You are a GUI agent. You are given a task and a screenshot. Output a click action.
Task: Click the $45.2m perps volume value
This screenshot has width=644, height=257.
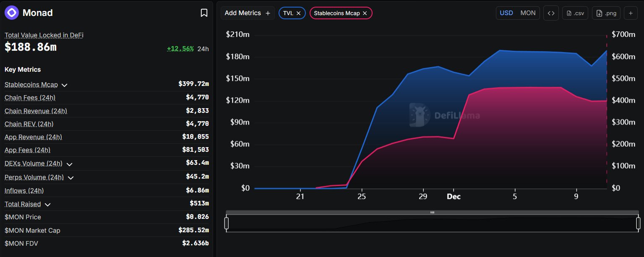pyautogui.click(x=197, y=177)
